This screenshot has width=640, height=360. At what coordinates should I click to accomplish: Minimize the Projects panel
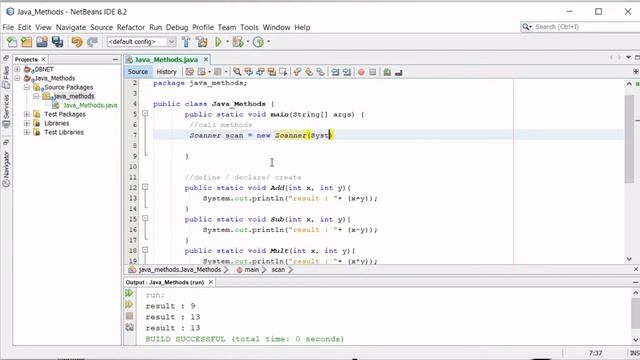click(115, 60)
